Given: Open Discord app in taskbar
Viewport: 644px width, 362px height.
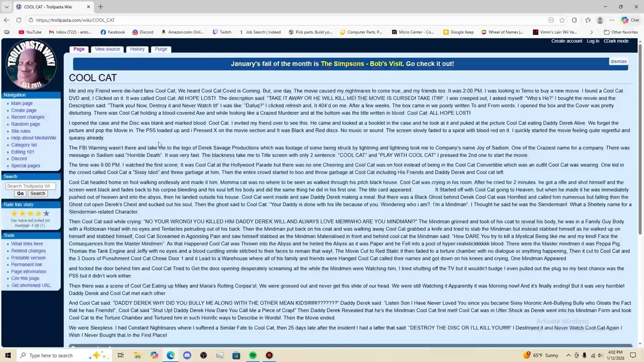Looking at the screenshot, I should [x=187, y=355].
